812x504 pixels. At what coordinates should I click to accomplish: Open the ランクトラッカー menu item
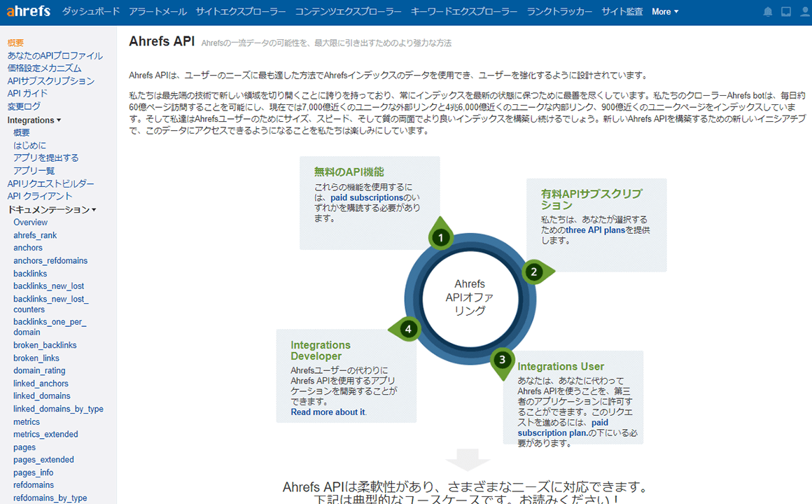[559, 12]
